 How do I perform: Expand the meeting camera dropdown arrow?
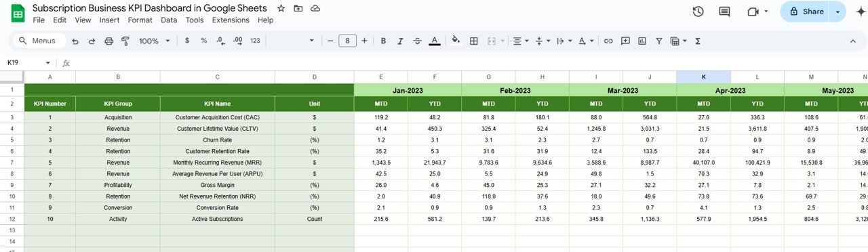tap(766, 12)
